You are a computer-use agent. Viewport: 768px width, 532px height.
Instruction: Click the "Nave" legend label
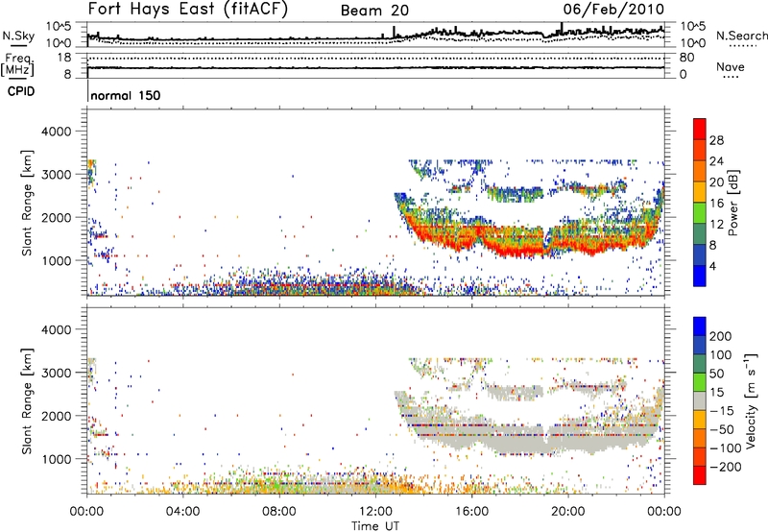731,66
